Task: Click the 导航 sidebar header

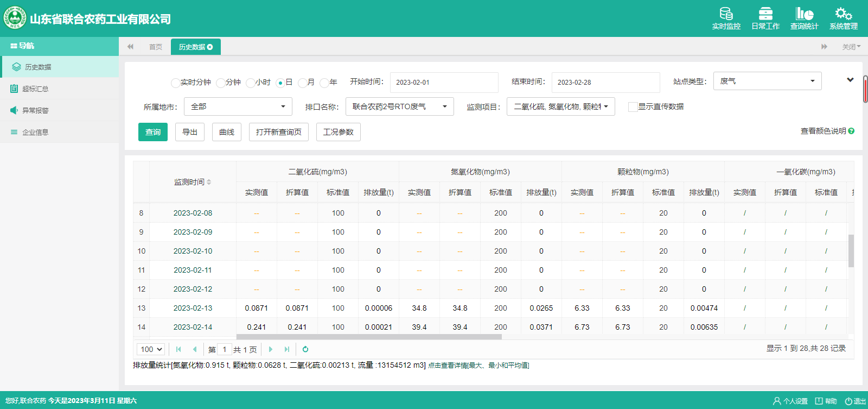Action: pyautogui.click(x=59, y=46)
